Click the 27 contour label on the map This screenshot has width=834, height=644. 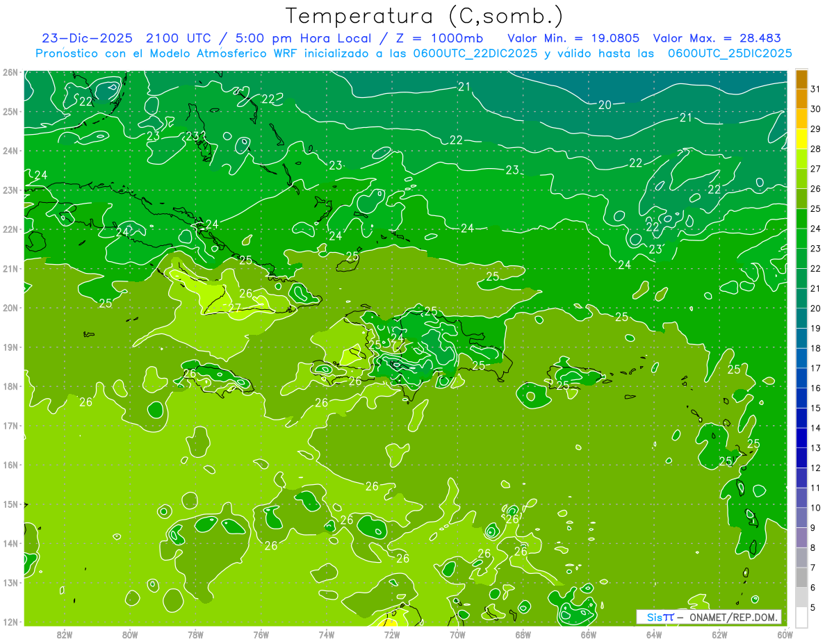pyautogui.click(x=235, y=308)
